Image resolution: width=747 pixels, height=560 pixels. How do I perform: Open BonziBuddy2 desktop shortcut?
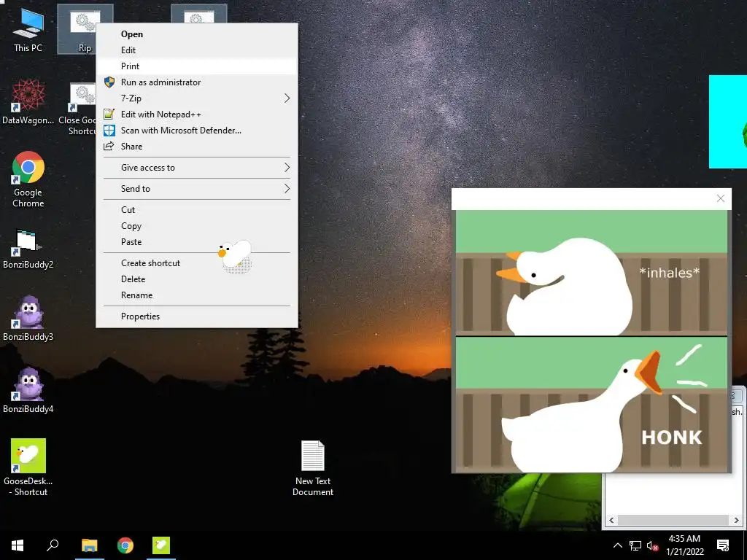click(28, 249)
